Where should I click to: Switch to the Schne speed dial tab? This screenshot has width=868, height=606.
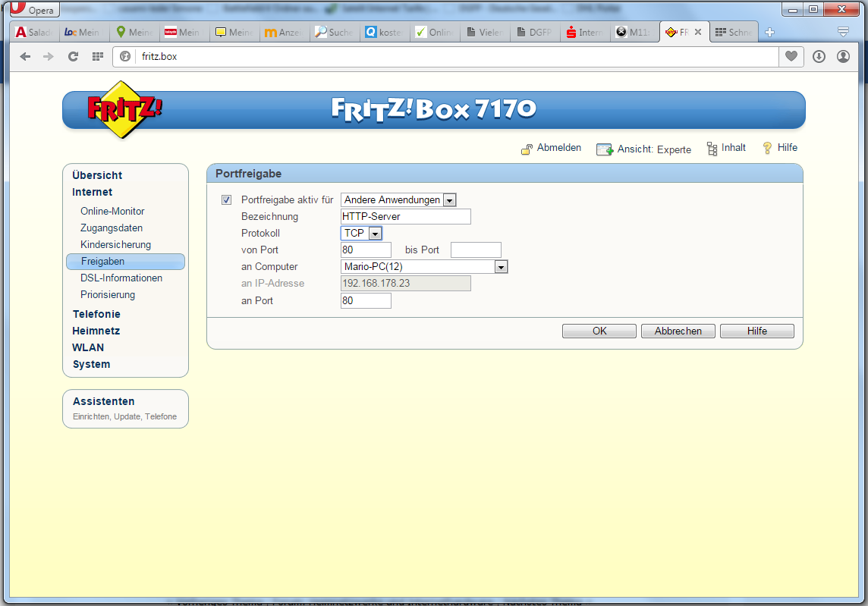tap(734, 32)
